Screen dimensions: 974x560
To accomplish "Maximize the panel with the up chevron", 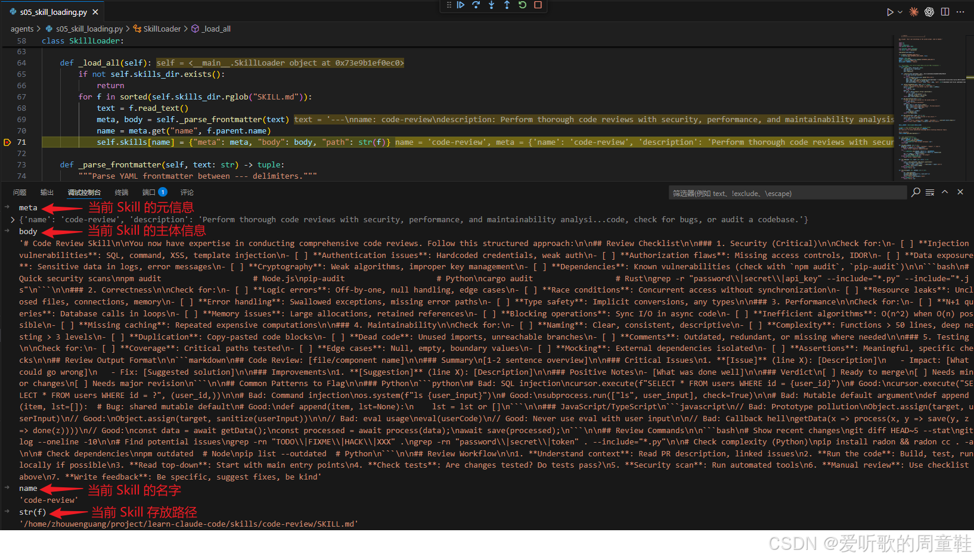I will (x=945, y=192).
